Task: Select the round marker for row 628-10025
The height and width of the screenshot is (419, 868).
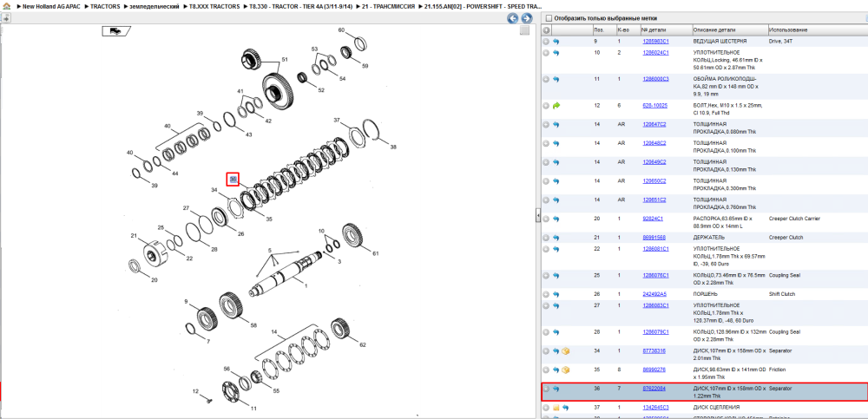Action: pos(546,105)
